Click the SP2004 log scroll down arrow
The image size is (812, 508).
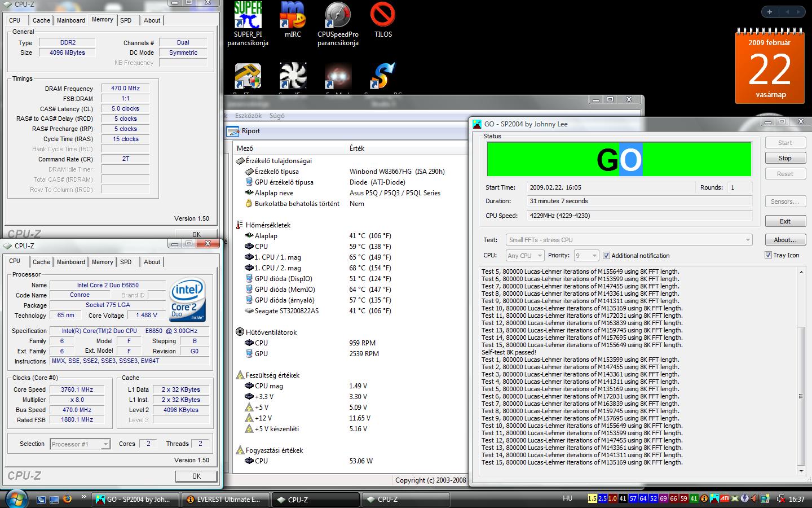(x=801, y=471)
